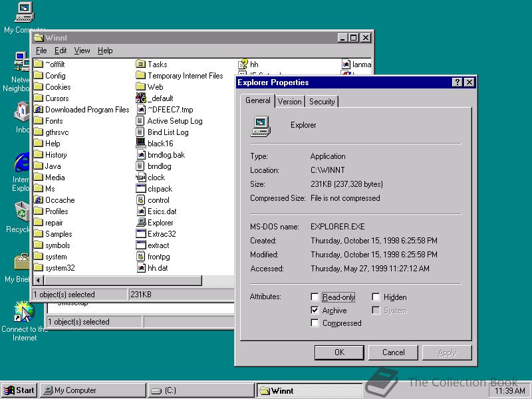Select the Esics.dat file name
This screenshot has width=532, height=399.
[162, 211]
